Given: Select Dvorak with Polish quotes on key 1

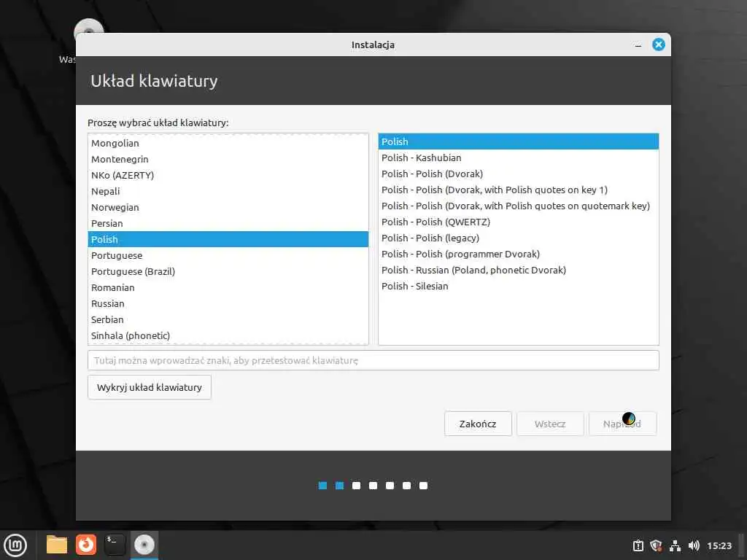Looking at the screenshot, I should [519, 190].
